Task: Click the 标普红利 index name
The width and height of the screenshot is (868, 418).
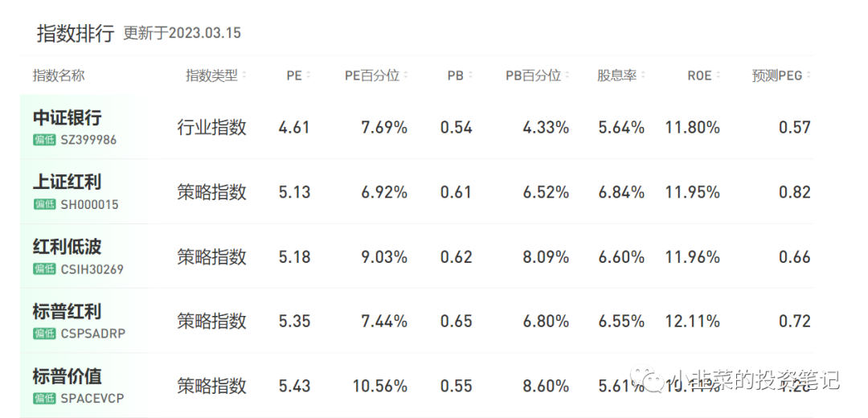Action: tap(68, 312)
